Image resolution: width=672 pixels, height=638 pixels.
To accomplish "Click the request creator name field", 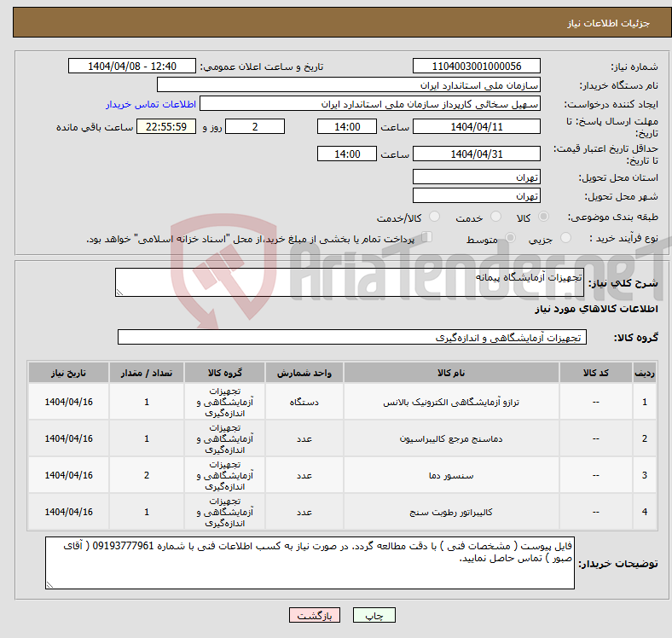I will point(370,104).
